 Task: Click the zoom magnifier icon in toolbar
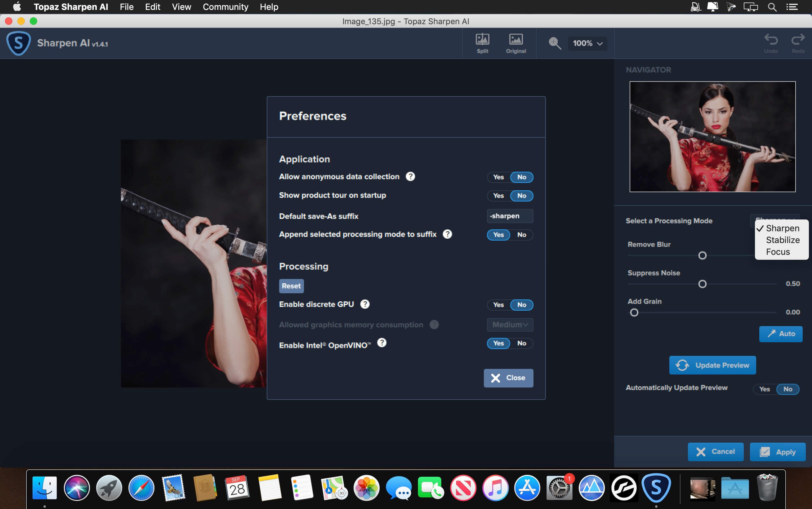(x=554, y=43)
